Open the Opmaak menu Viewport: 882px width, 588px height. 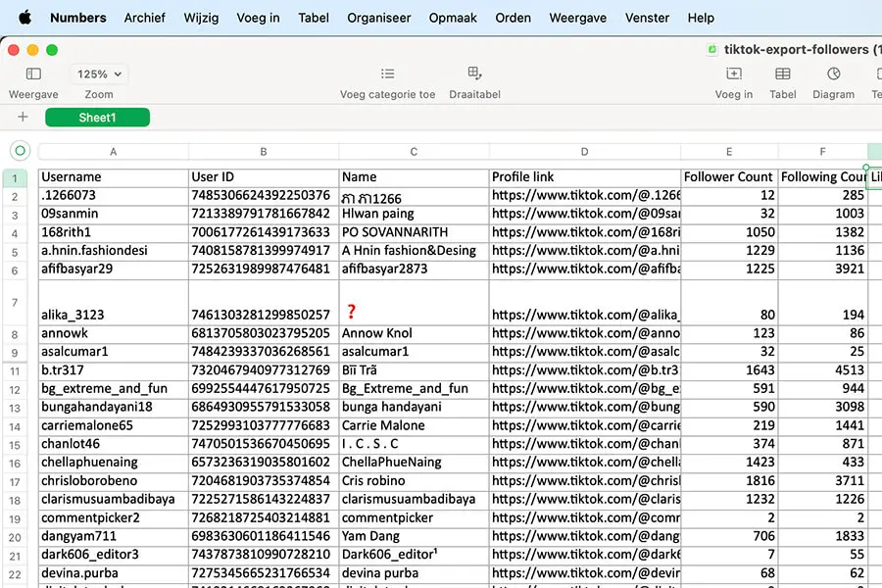tap(453, 18)
